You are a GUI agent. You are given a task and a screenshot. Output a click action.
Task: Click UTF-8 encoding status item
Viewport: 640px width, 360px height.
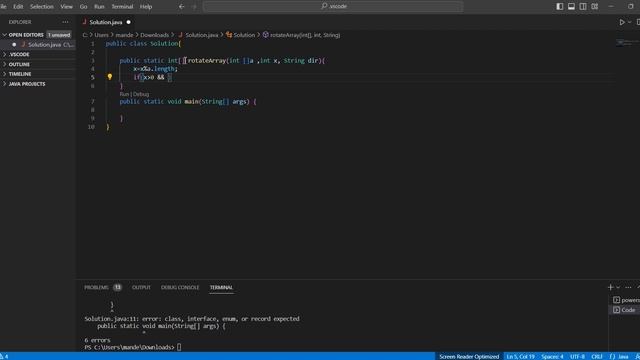click(577, 356)
